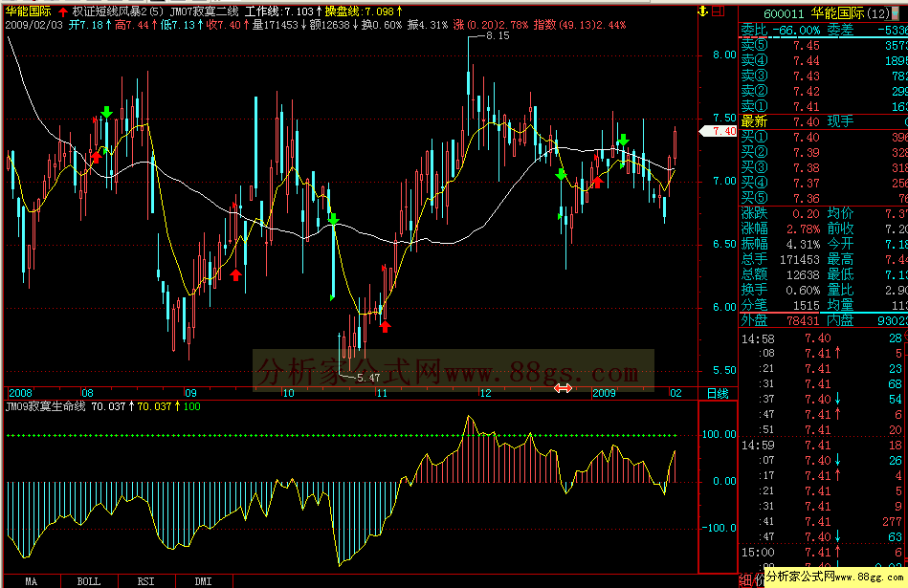Click the date 2009/02/03 in info bar
This screenshot has height=588, width=908.
[x=33, y=25]
